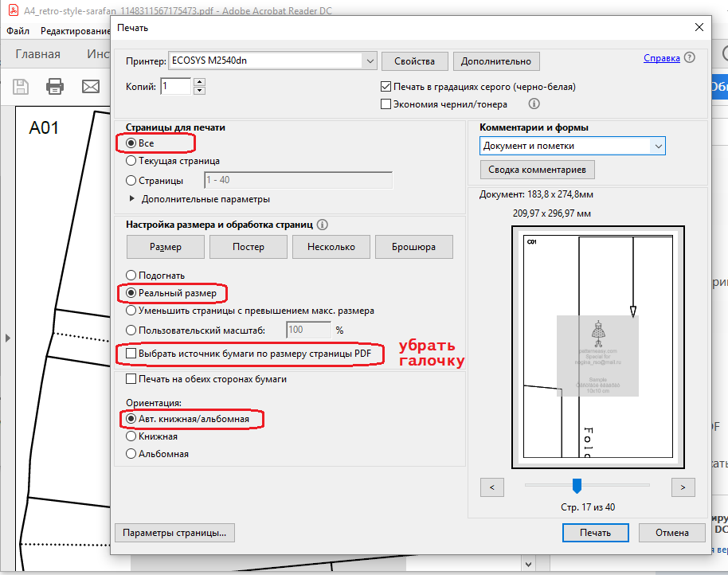The height and width of the screenshot is (575, 728).
Task: Select Книжная orientation radio button
Action: (x=131, y=436)
